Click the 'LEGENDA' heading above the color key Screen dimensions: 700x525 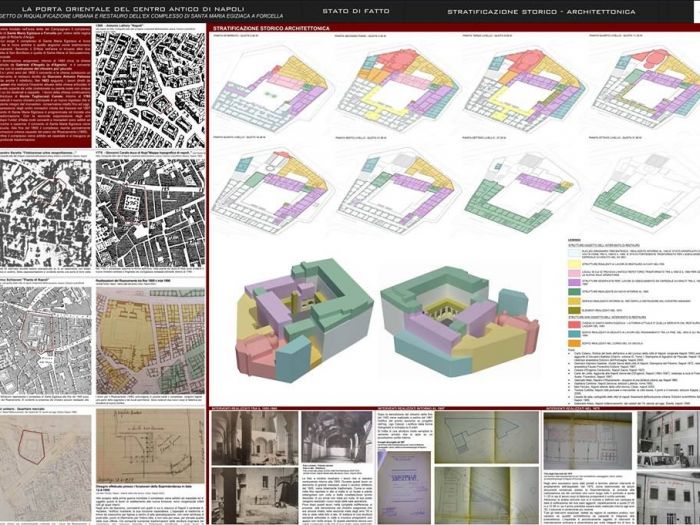[575, 241]
